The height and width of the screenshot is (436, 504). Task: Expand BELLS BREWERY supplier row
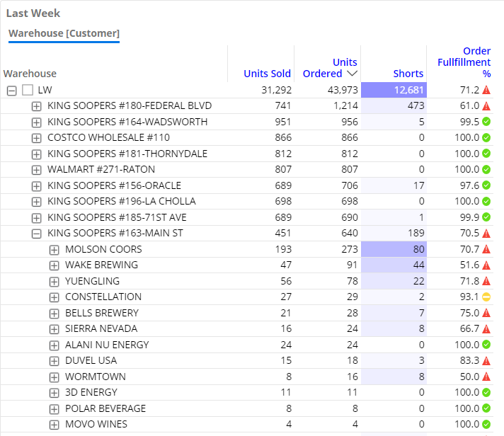[x=54, y=314]
